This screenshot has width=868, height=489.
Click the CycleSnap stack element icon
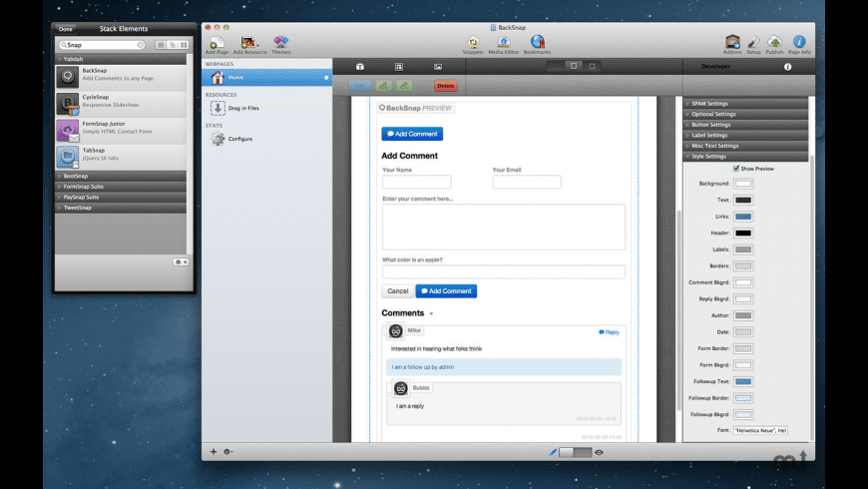(x=68, y=104)
